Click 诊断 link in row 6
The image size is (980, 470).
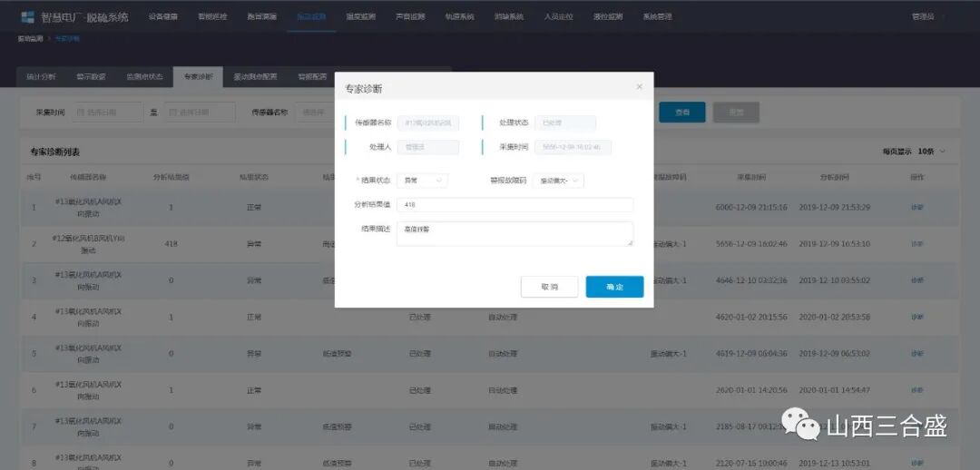coord(916,390)
